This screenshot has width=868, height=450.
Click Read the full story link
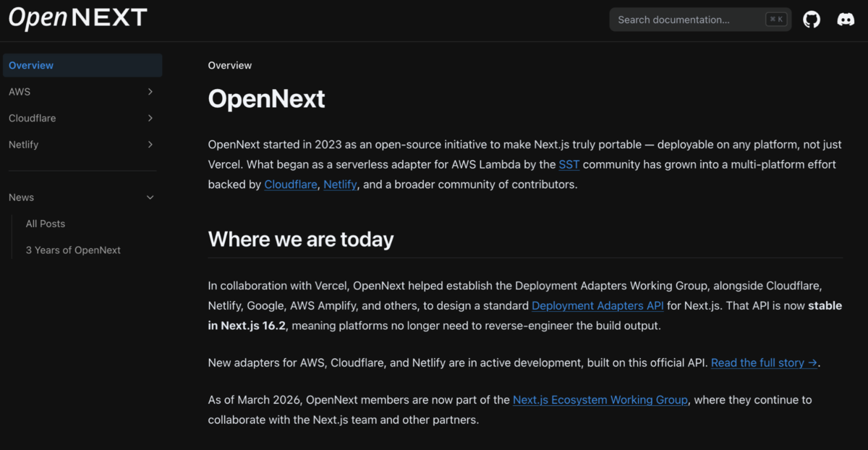pos(764,362)
